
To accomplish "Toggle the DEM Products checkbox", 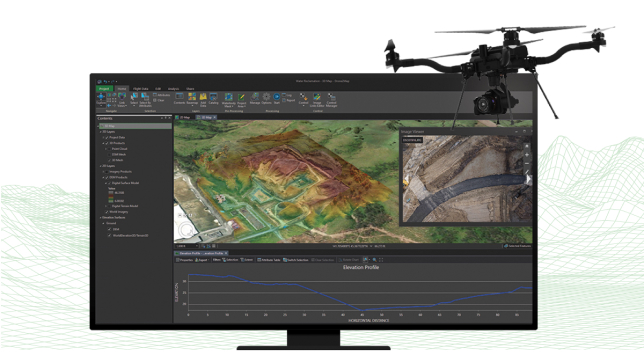I will [x=107, y=177].
